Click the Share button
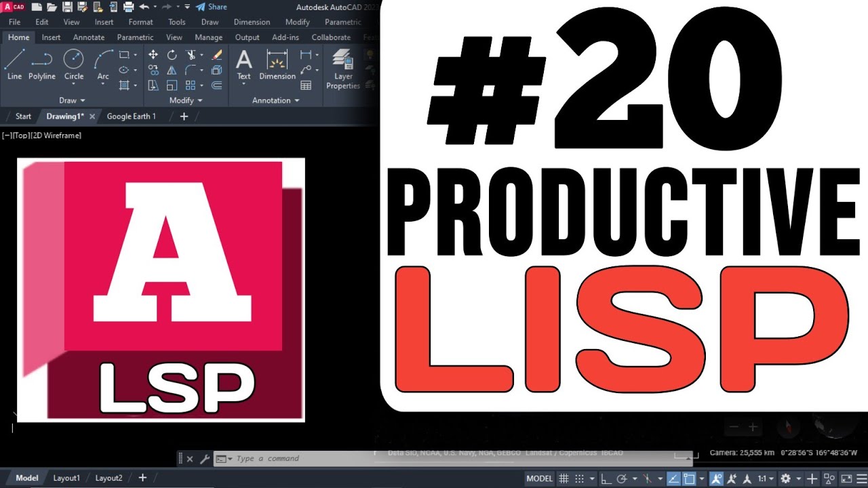868x488 pixels. (211, 7)
